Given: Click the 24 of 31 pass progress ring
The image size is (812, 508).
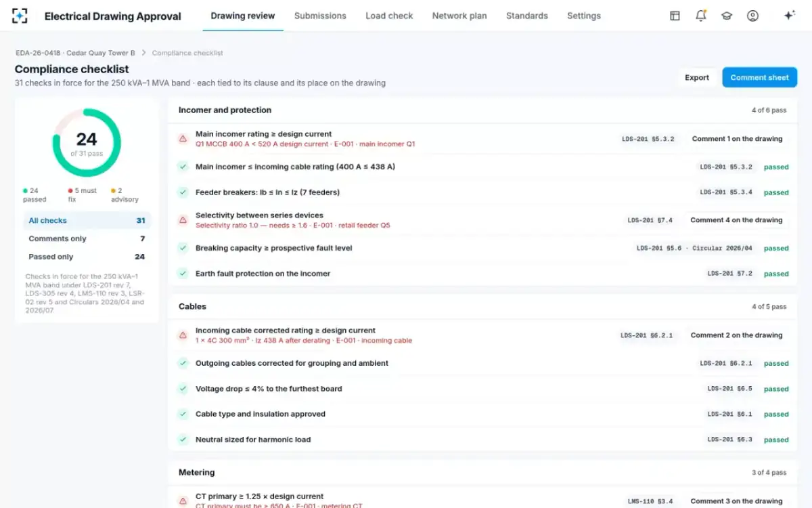Looking at the screenshot, I should pyautogui.click(x=87, y=143).
